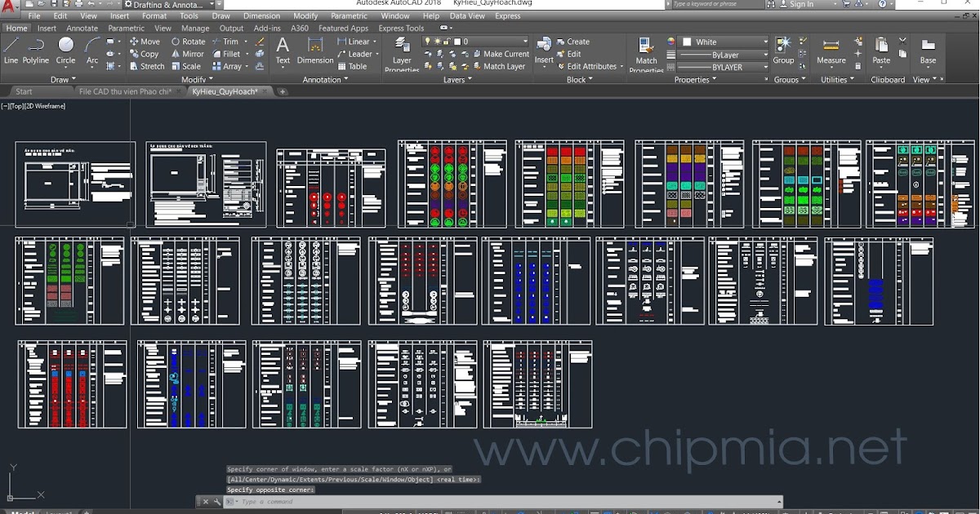Select the Line drawing tool
Viewport: 980px width, 514px height.
tap(11, 50)
